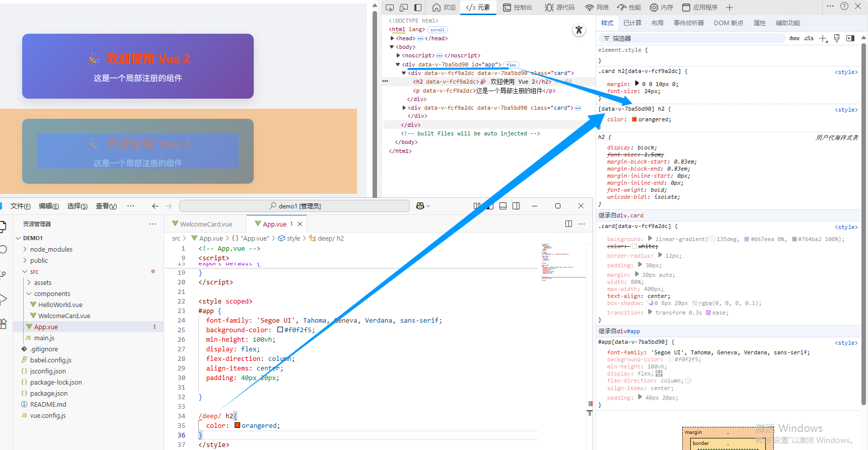The height and width of the screenshot is (450, 868).
Task: Open the 应用程序 application tab
Action: tap(700, 8)
